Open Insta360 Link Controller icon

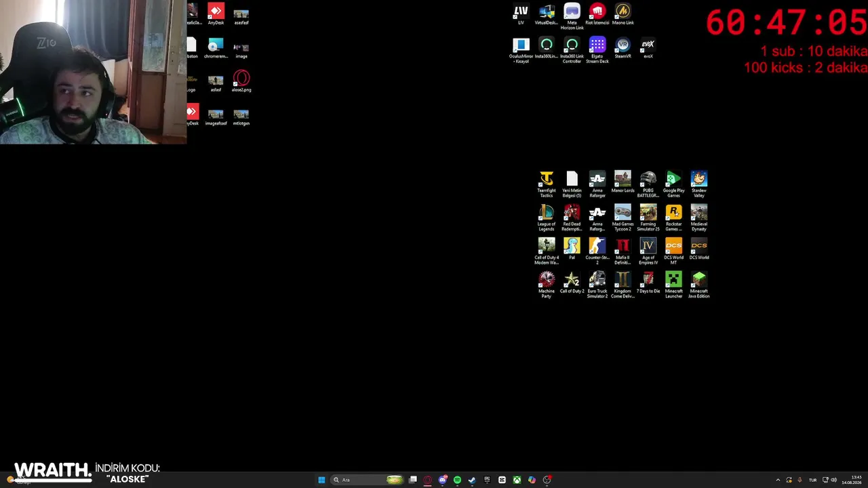click(572, 51)
